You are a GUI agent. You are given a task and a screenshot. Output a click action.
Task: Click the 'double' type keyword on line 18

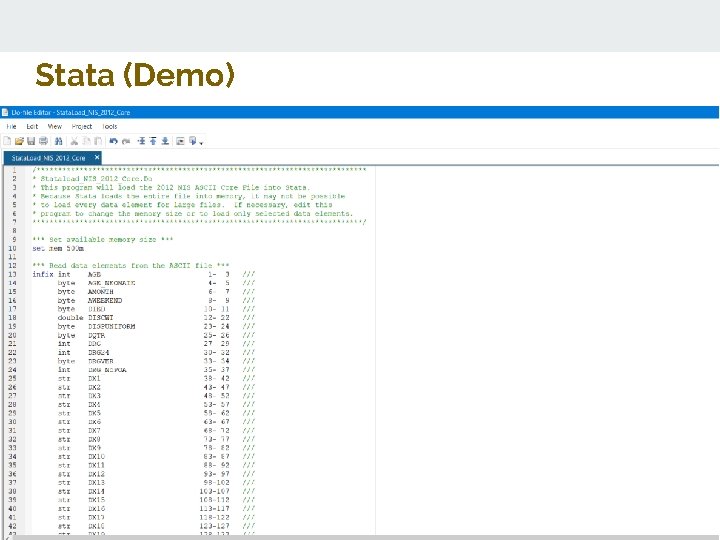(x=70, y=318)
